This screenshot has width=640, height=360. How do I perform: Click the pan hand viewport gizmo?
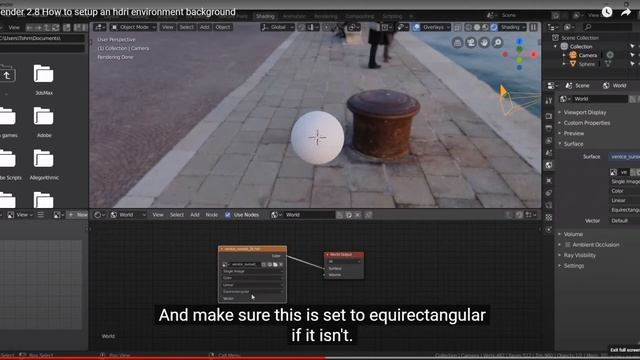point(484,42)
